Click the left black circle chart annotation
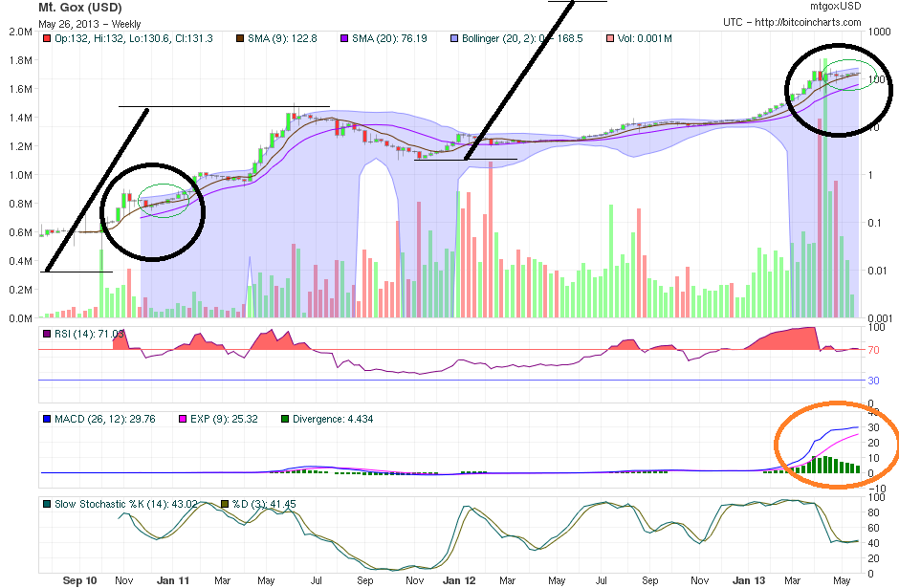This screenshot has width=899, height=588. click(x=154, y=209)
